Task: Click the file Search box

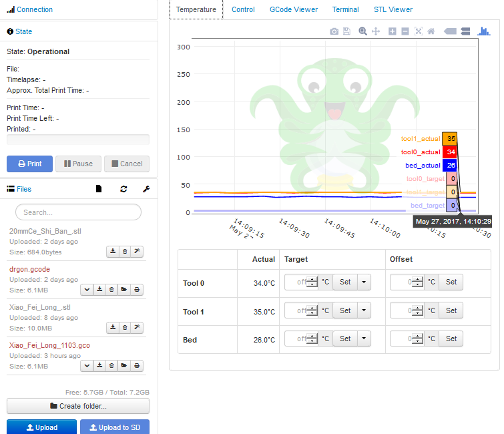Action: (x=78, y=212)
